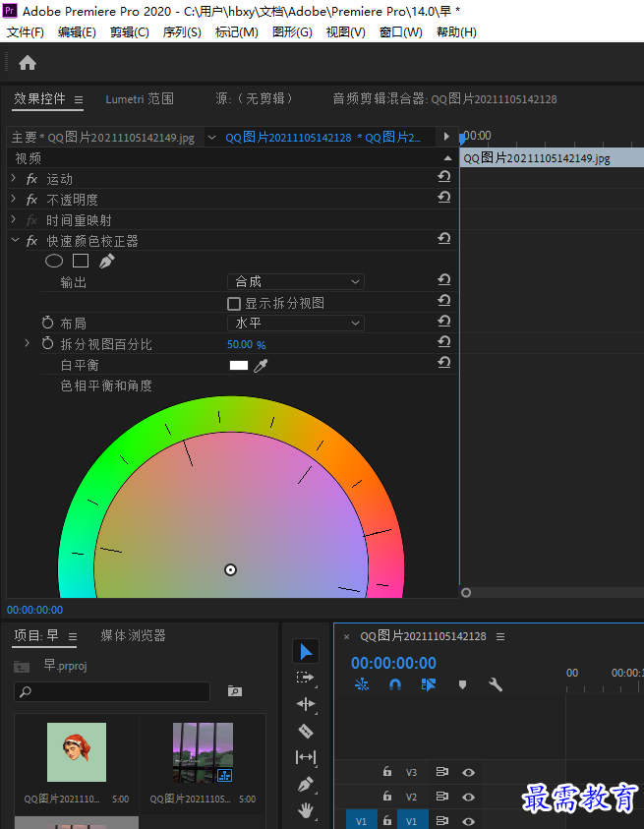Open the 源 panel tab
Screen dimensions: 644x829
[x=255, y=99]
